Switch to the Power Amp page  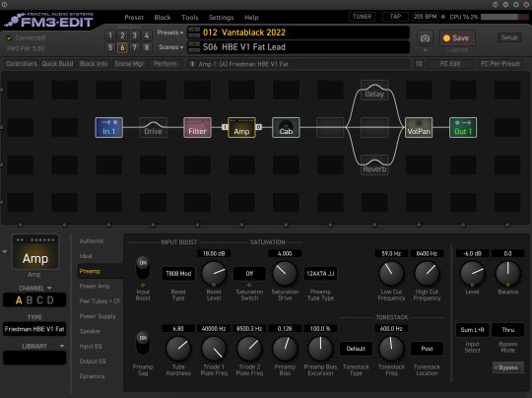[x=95, y=286]
